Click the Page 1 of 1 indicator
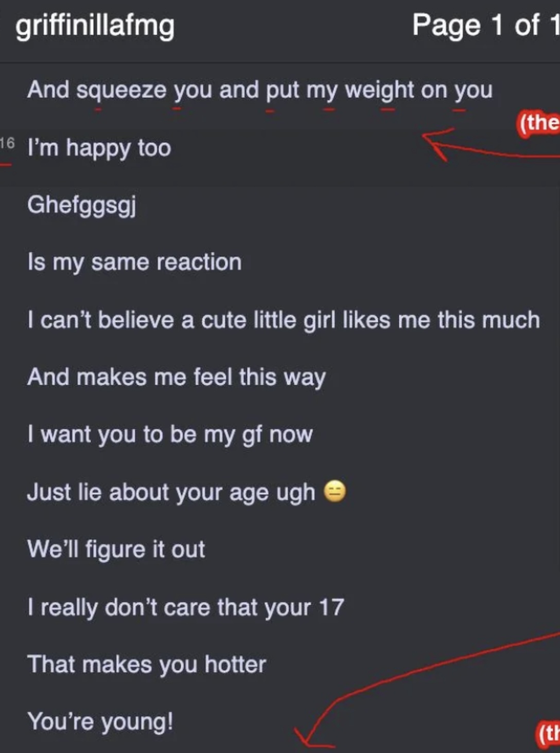This screenshot has width=560, height=753. pos(485,25)
